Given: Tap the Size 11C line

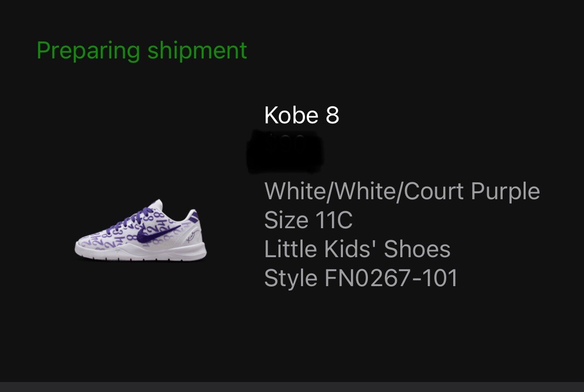Looking at the screenshot, I should (x=308, y=220).
